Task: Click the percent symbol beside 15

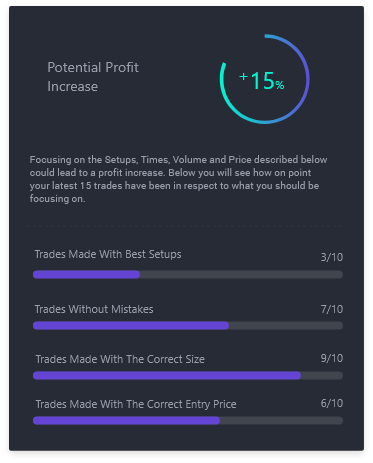Action: tap(280, 85)
